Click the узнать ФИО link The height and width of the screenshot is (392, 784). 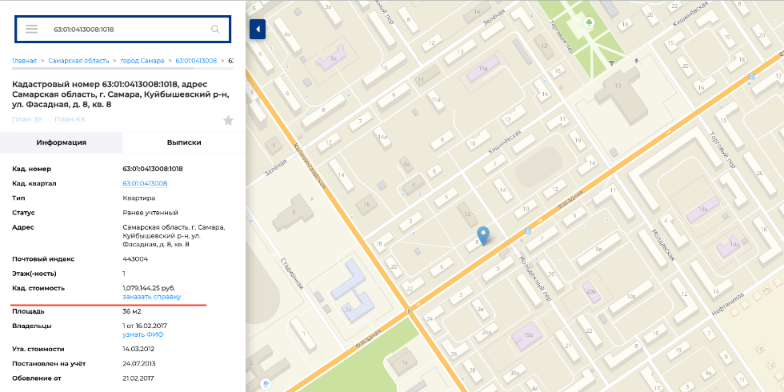point(142,334)
